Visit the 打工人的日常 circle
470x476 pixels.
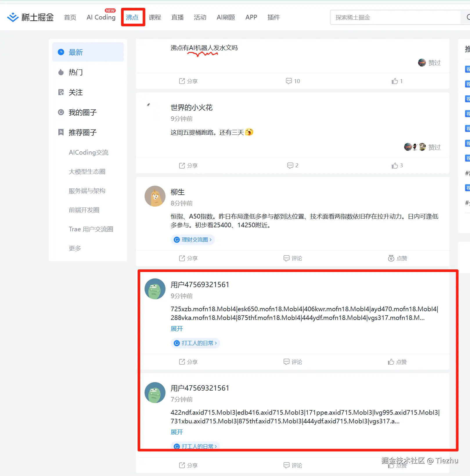pyautogui.click(x=195, y=343)
